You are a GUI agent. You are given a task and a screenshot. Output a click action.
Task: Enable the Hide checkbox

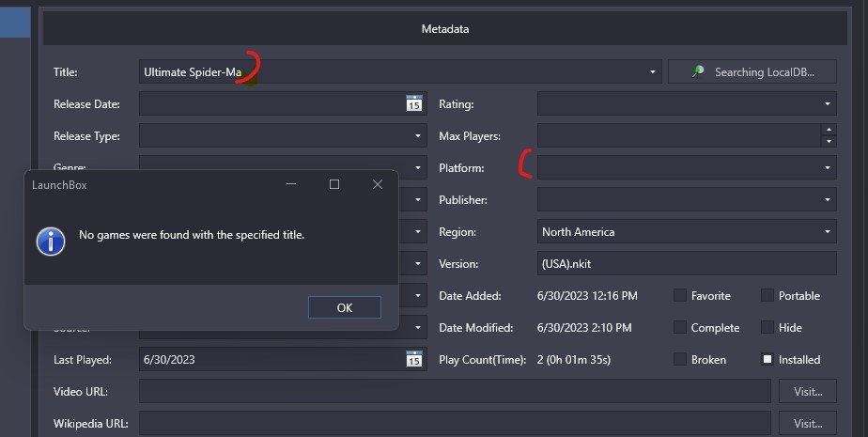(767, 327)
